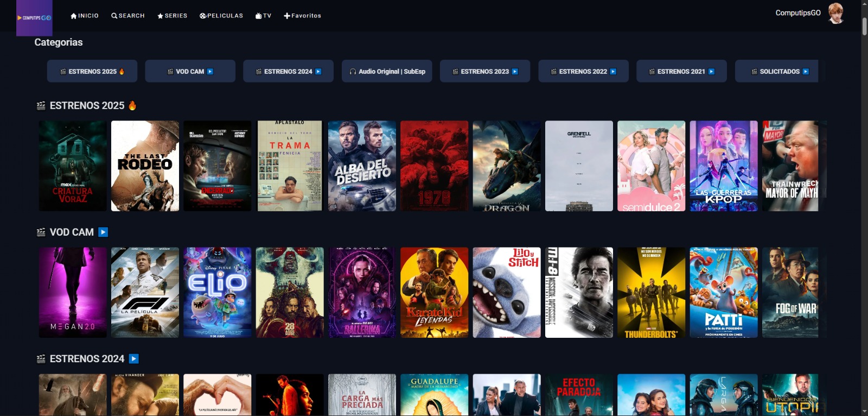The width and height of the screenshot is (868, 416).
Task: Open F1 La Película poster
Action: click(x=145, y=292)
